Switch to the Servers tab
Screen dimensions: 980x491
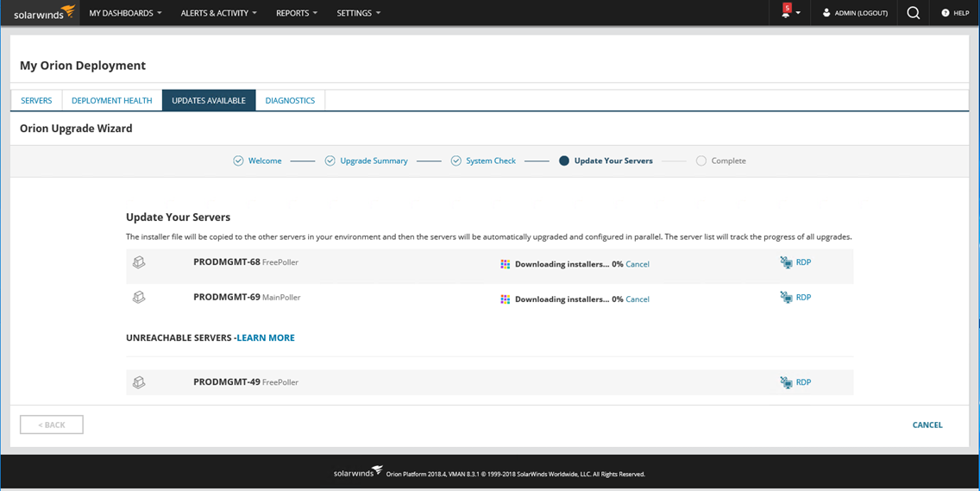tap(36, 100)
